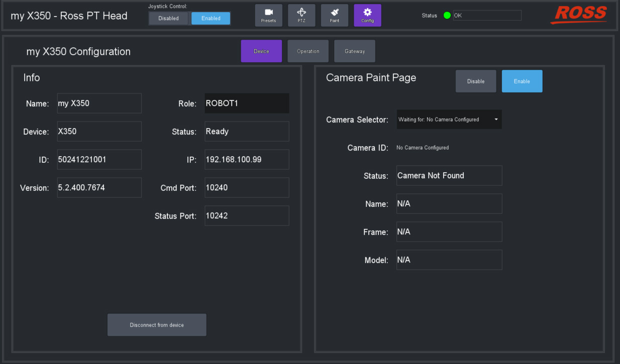620x364 pixels.
Task: Click the Role field showing ROBOT1
Action: (247, 103)
